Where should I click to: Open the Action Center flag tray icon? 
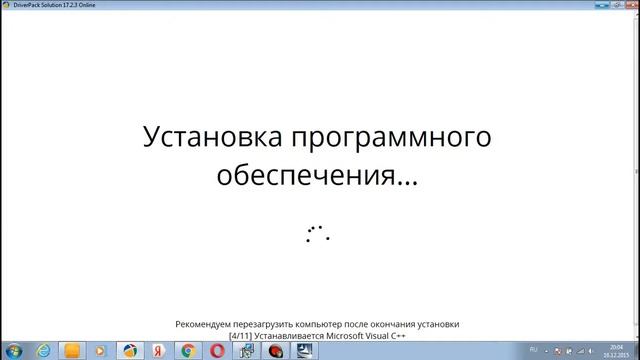558,351
